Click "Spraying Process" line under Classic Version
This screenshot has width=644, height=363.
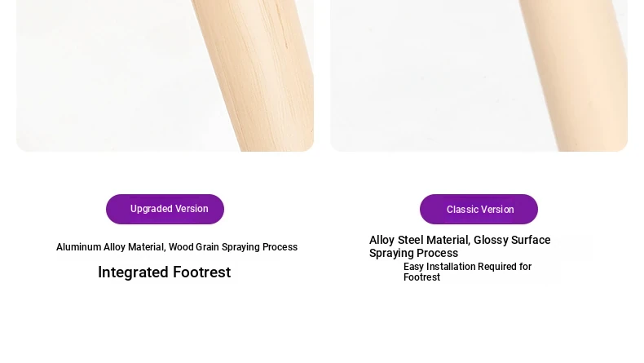click(x=413, y=253)
